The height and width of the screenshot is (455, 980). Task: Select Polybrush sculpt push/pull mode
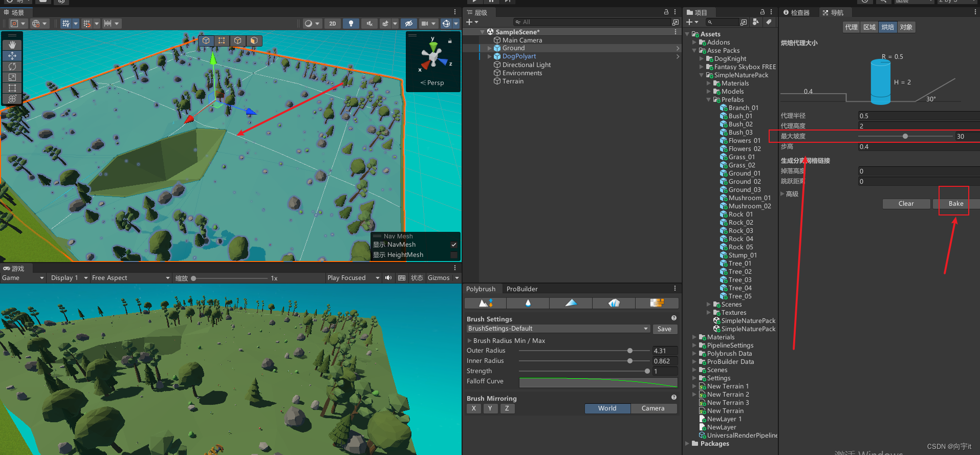[485, 303]
